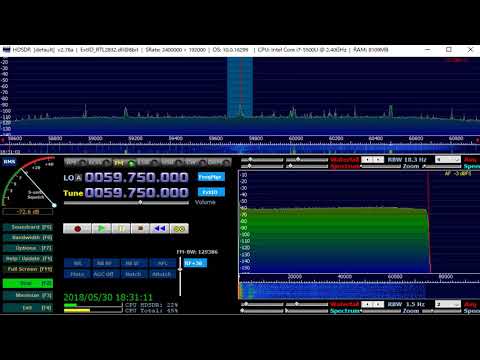This screenshot has height=360, width=480.
Task: Toggle the Notch filter button
Action: tap(133, 274)
